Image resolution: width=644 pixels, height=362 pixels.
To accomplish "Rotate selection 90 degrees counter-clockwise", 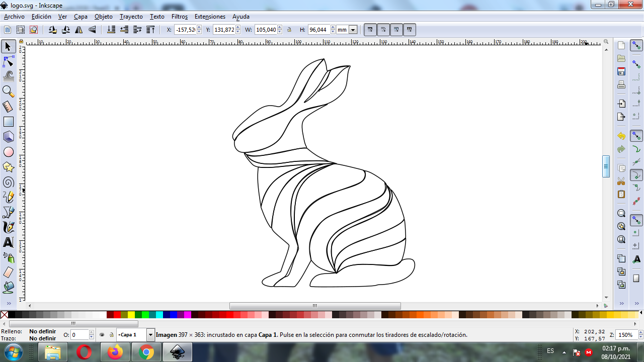I will [53, 30].
